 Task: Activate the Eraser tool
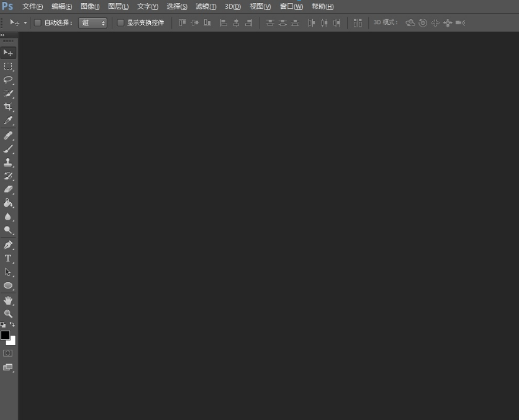[8, 189]
